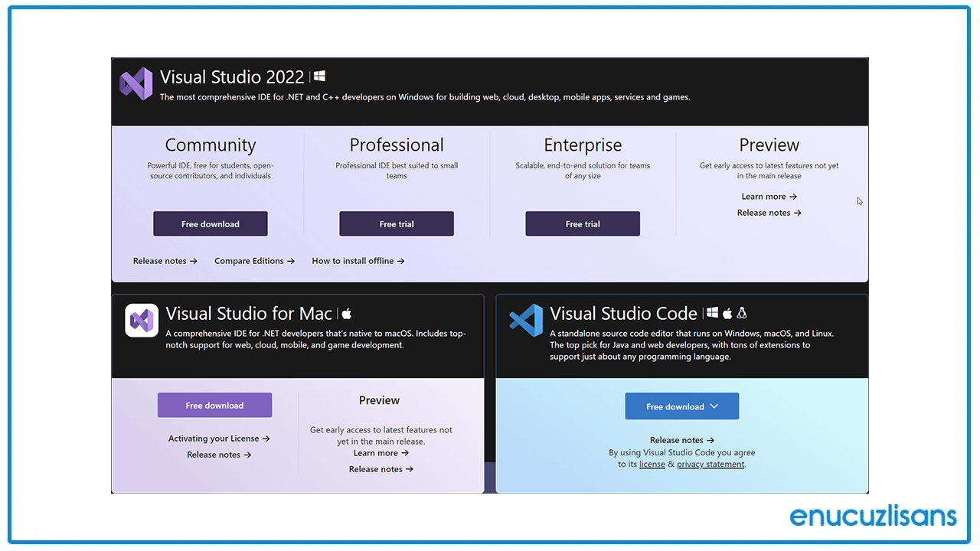980x551 pixels.
Task: Click the Visual Studio 2022 purple logo
Action: coord(136,83)
